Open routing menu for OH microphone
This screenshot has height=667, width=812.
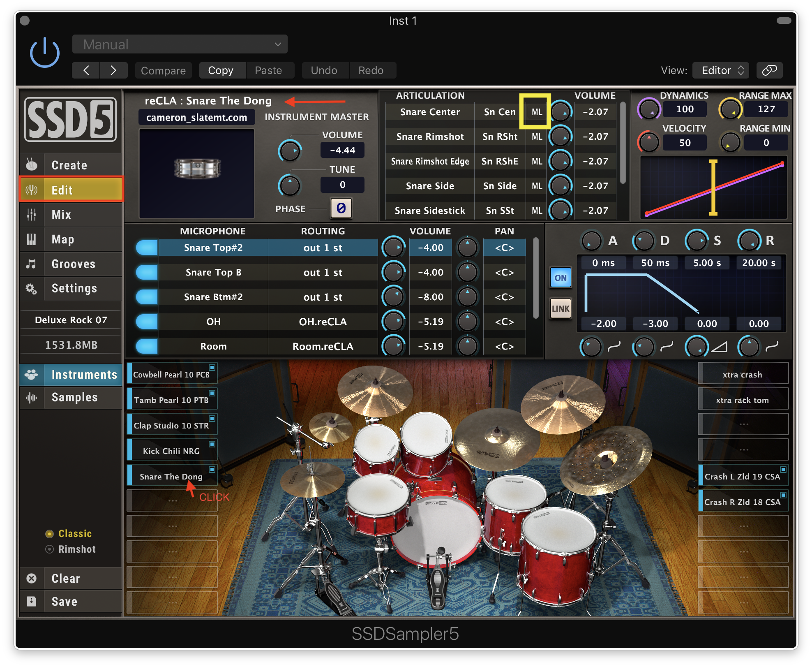coord(323,322)
